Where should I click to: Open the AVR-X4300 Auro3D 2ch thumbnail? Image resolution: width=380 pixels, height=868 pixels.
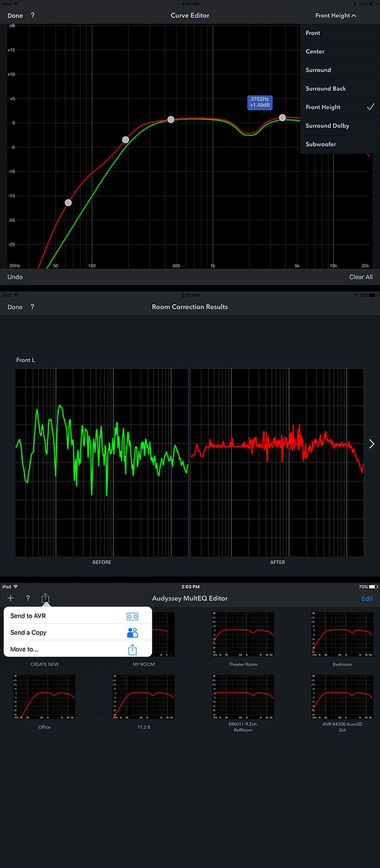(x=342, y=697)
